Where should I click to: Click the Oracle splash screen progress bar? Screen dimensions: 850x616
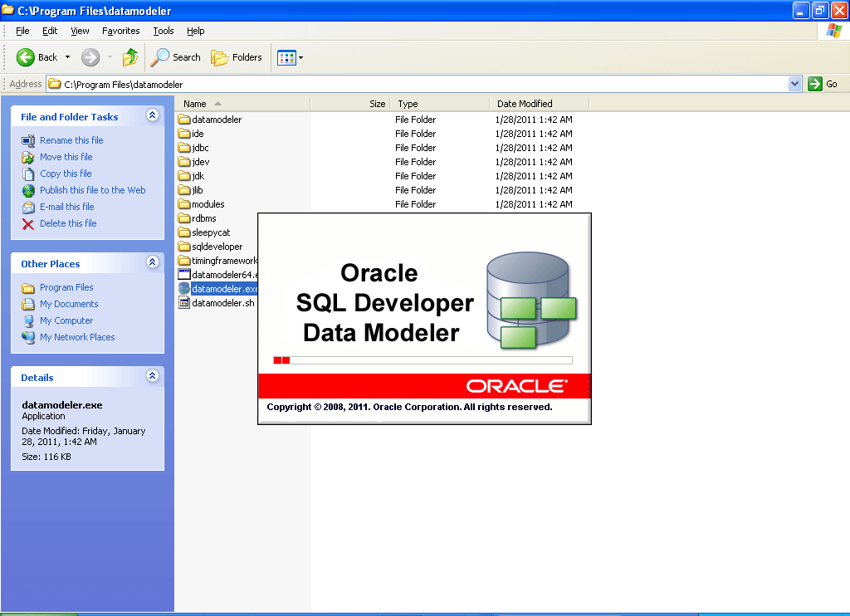(x=423, y=360)
